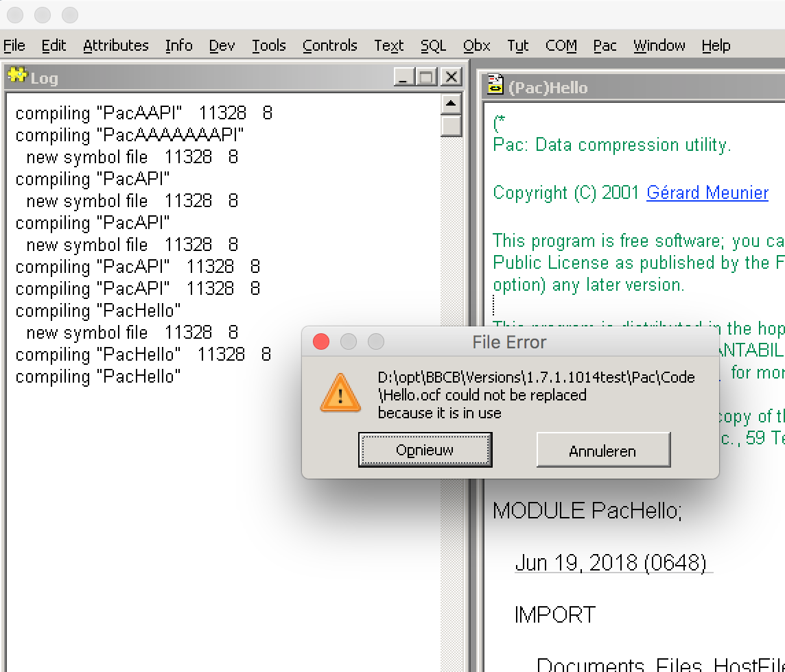Close the File Error dialog with red button

(x=320, y=341)
